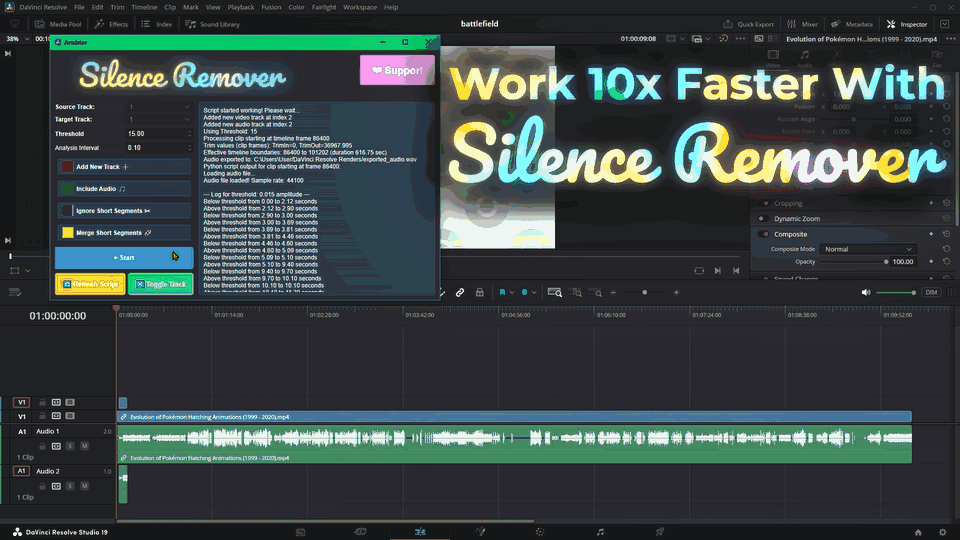Toggle Ignore Short Segments checkbox
Screen dimensions: 960x540
coord(67,211)
